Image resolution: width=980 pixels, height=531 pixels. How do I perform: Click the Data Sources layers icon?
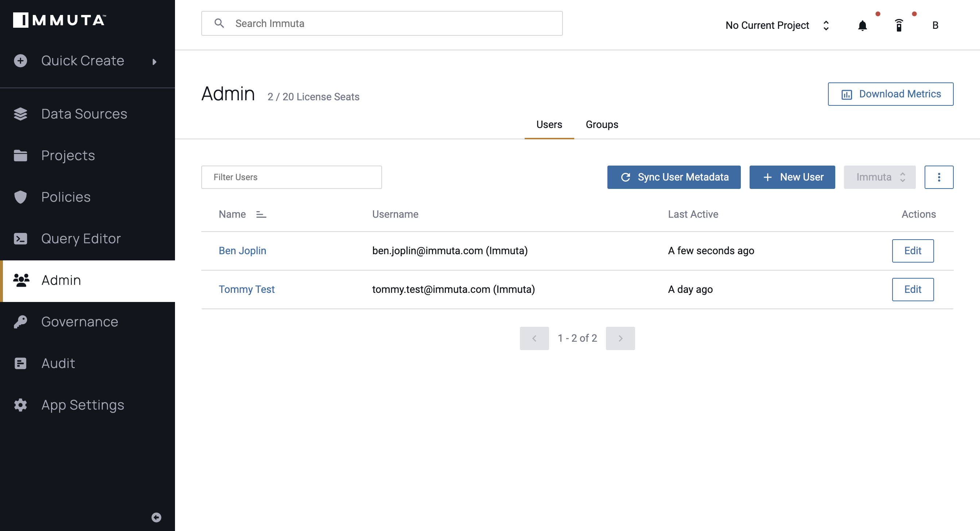click(20, 114)
